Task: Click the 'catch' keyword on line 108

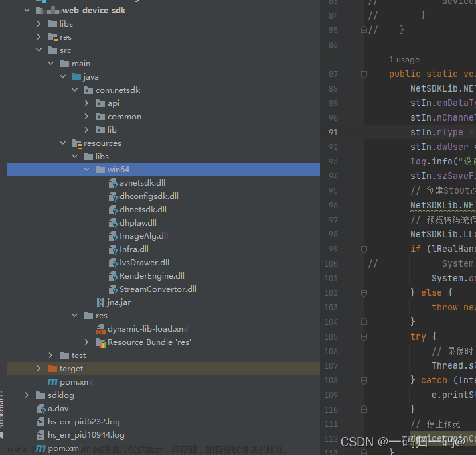Action: point(434,380)
